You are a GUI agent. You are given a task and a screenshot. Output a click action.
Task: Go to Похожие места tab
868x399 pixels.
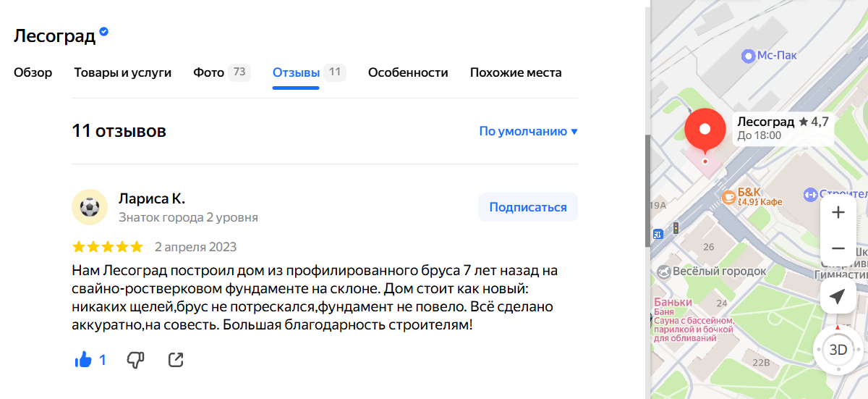(x=516, y=72)
